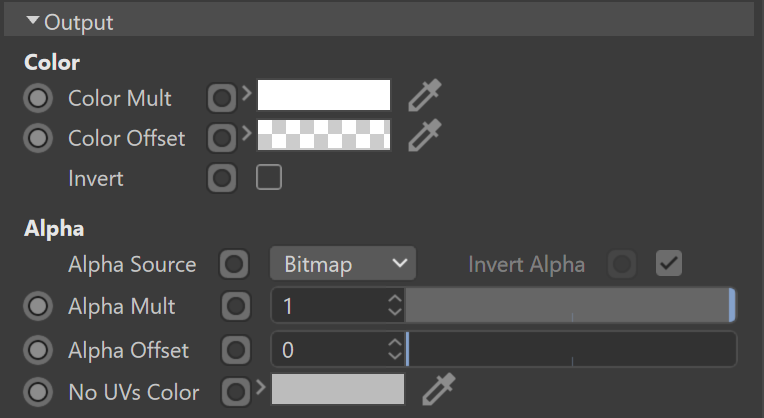Click Color Mult animation keyframe dot
The image size is (764, 418).
coord(38,98)
